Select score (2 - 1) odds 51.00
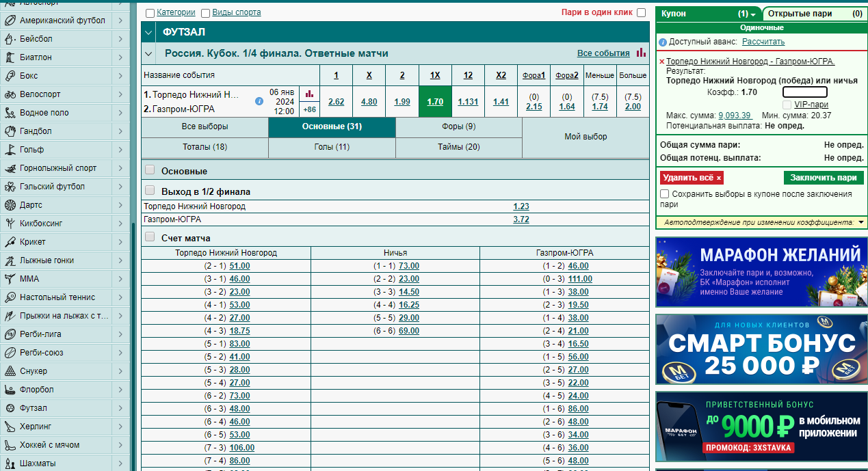This screenshot has height=471, width=868. (239, 266)
